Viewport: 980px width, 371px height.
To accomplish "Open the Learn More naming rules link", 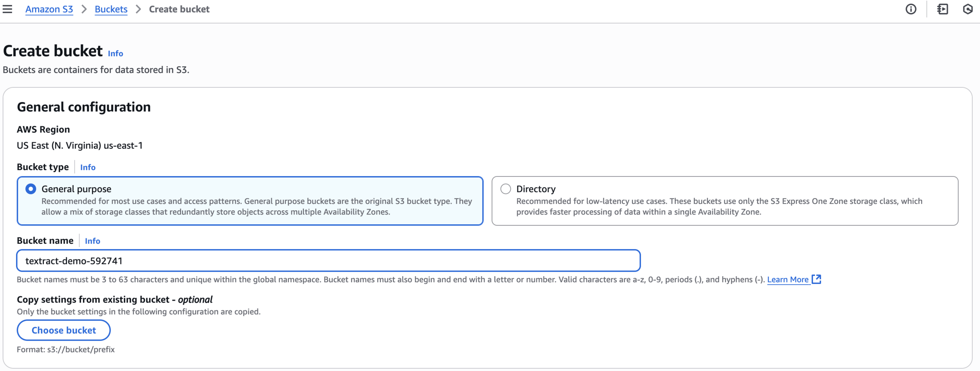I will pos(788,280).
